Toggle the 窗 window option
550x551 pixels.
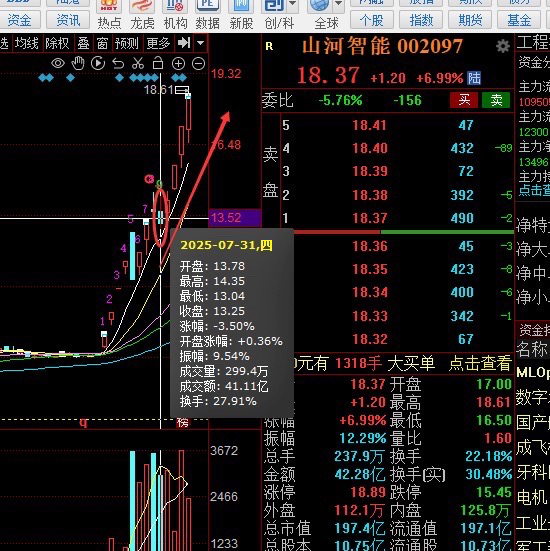pyautogui.click(x=102, y=44)
